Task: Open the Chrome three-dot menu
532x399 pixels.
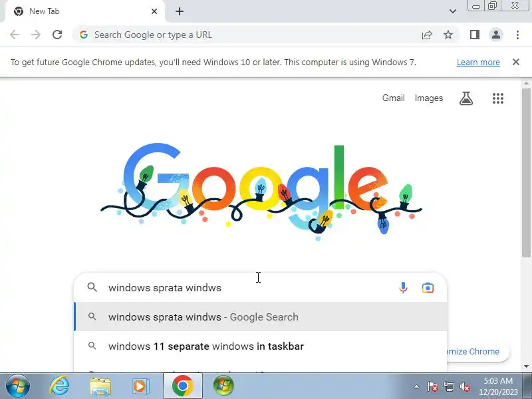Action: click(517, 35)
